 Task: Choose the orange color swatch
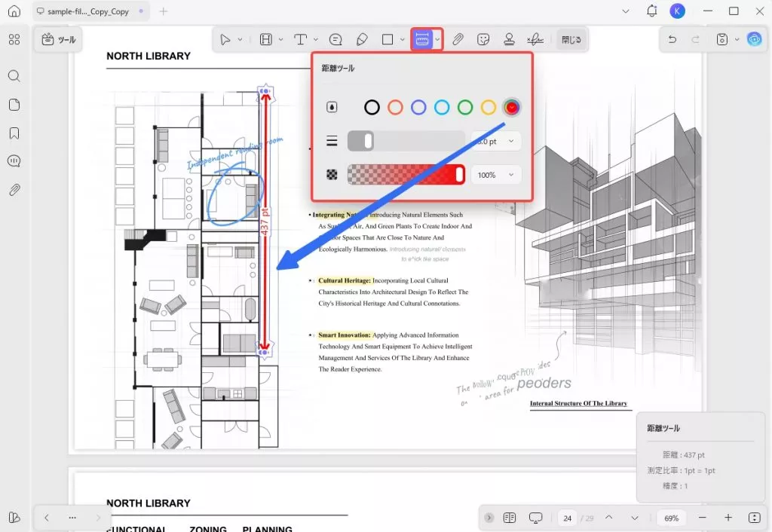(x=395, y=107)
